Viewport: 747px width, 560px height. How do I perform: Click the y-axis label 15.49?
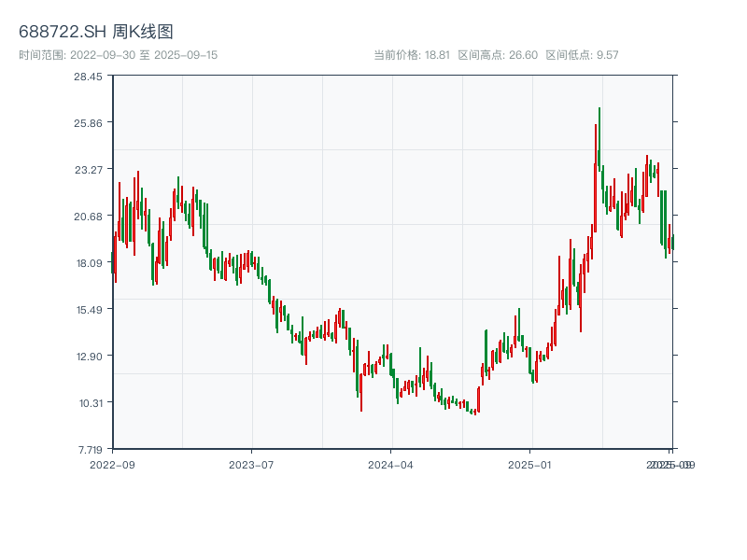click(89, 310)
